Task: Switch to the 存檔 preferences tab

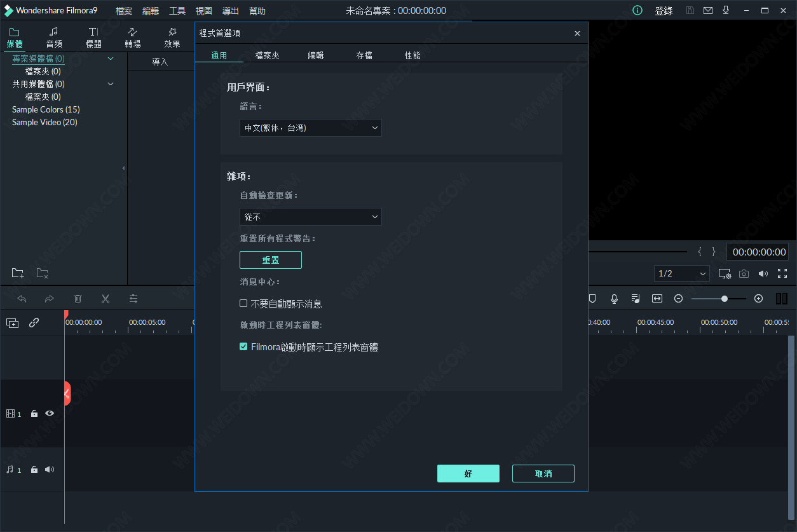Action: pyautogui.click(x=364, y=55)
